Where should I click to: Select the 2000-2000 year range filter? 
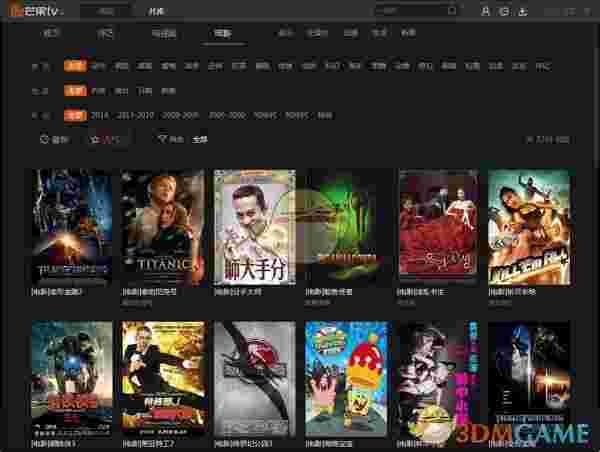(x=227, y=115)
